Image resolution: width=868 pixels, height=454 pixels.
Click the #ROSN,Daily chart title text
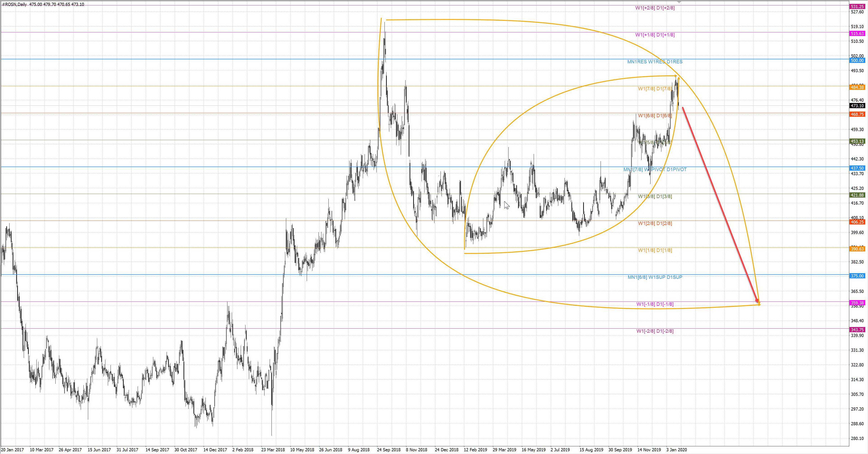[x=14, y=4]
